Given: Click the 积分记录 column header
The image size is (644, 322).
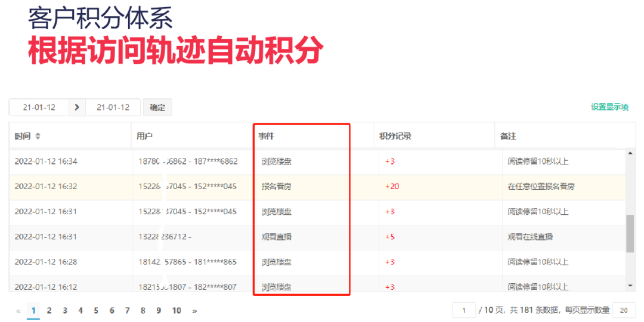Looking at the screenshot, I should click(395, 137).
